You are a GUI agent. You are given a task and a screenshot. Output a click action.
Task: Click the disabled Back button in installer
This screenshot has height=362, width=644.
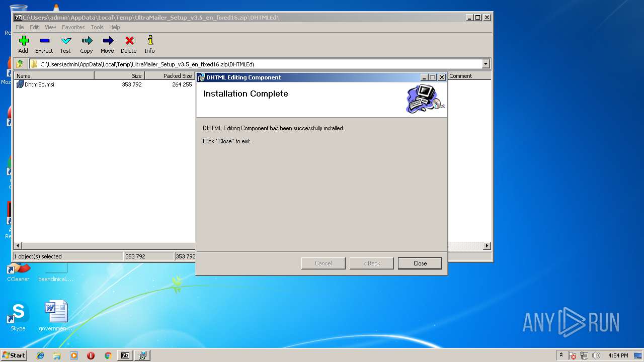[x=372, y=263]
